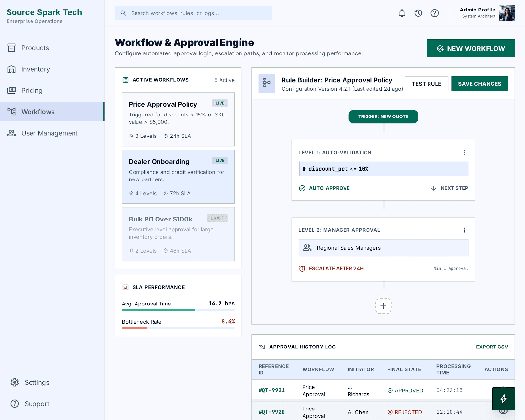Viewport: 525px width, 420px height.
Task: Open reference #QT-9920
Action: 272,412
